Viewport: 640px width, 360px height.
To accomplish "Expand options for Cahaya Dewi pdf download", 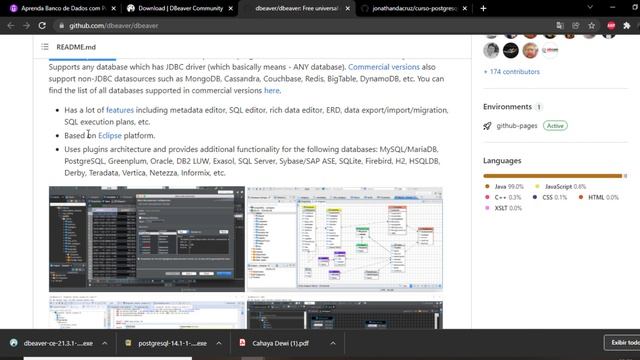I will [333, 343].
